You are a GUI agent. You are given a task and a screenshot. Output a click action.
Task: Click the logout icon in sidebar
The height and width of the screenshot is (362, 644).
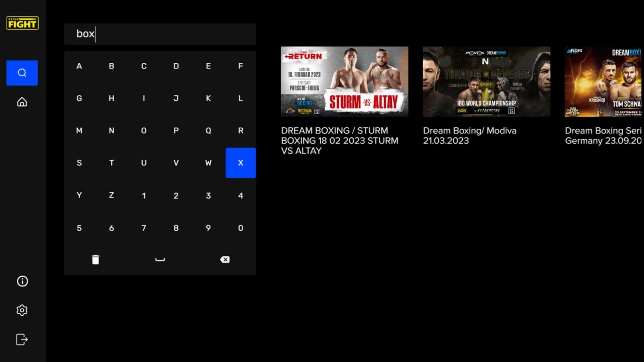pos(22,340)
